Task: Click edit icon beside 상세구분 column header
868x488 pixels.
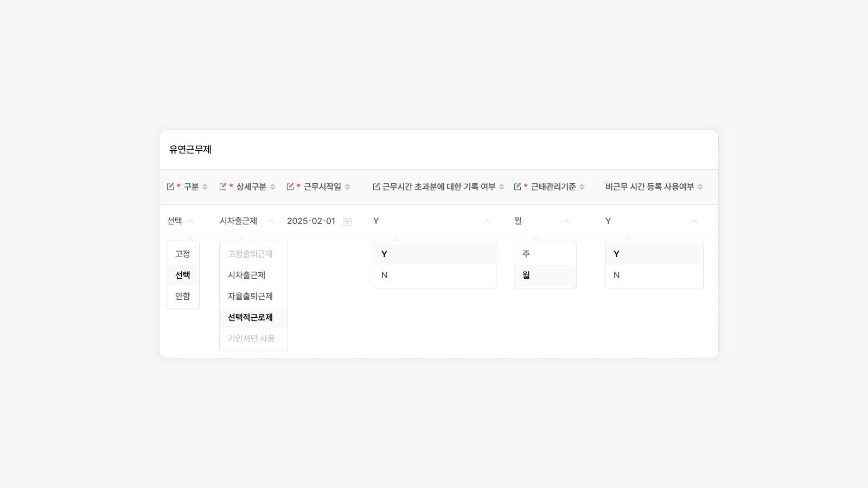Action: tap(223, 187)
